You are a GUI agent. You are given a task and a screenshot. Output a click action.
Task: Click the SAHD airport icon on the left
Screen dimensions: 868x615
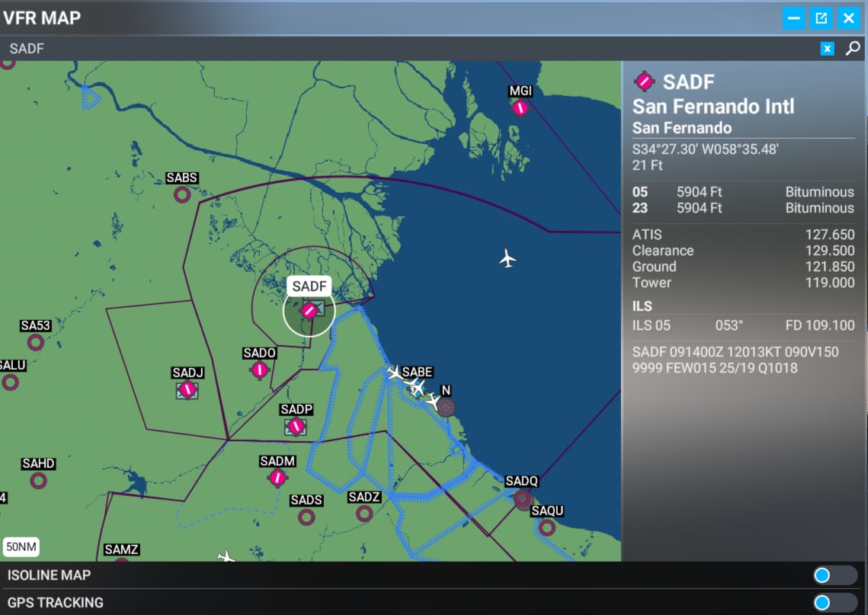pos(37,480)
